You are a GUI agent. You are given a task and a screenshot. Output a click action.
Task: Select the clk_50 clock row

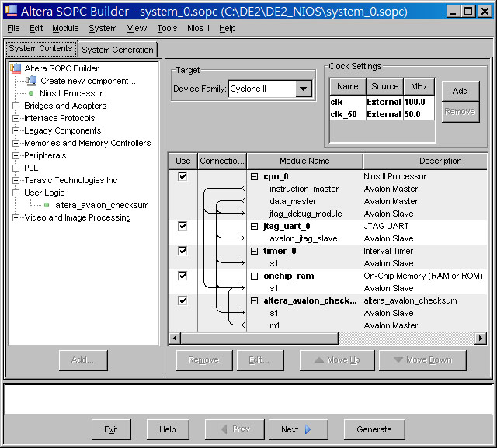pyautogui.click(x=382, y=114)
